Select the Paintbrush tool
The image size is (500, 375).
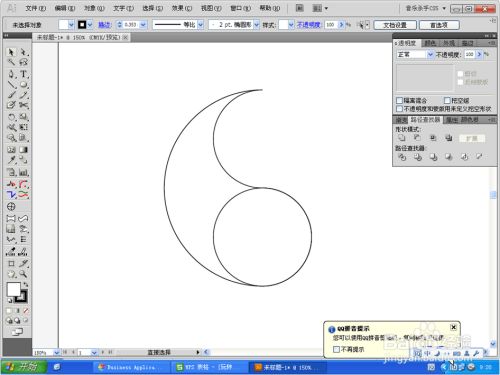11,95
